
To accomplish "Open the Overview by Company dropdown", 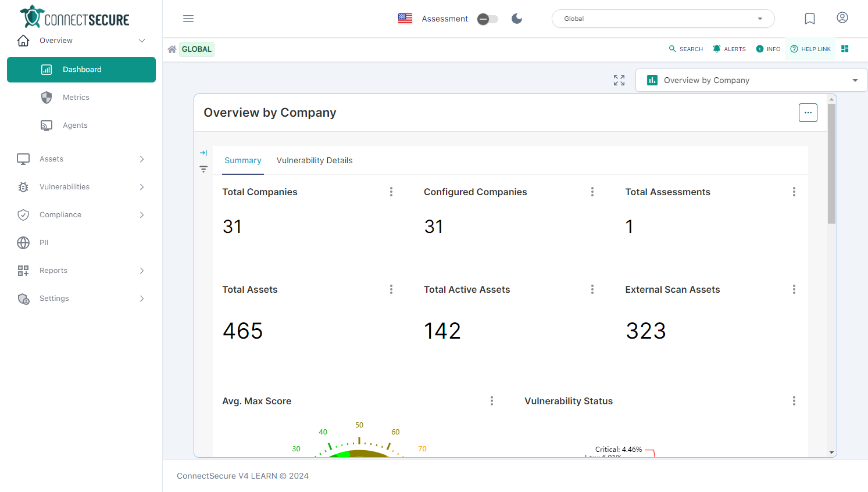I will 751,80.
